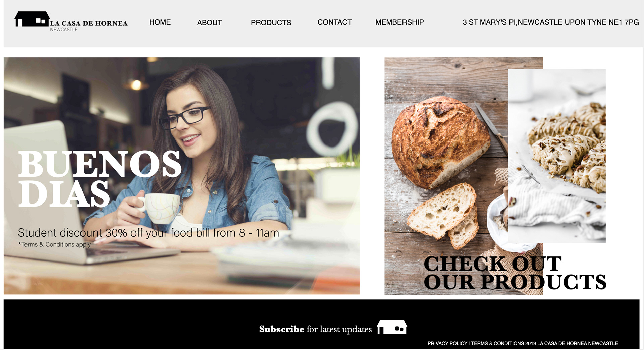Click the BUENOS DIAS hero headline
This screenshot has height=350, width=644.
click(100, 178)
